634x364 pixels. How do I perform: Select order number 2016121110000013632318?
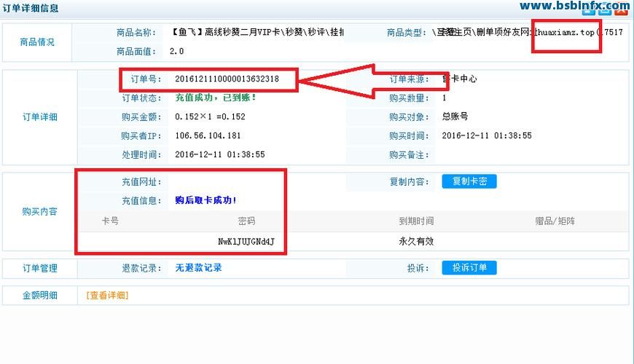click(x=227, y=79)
